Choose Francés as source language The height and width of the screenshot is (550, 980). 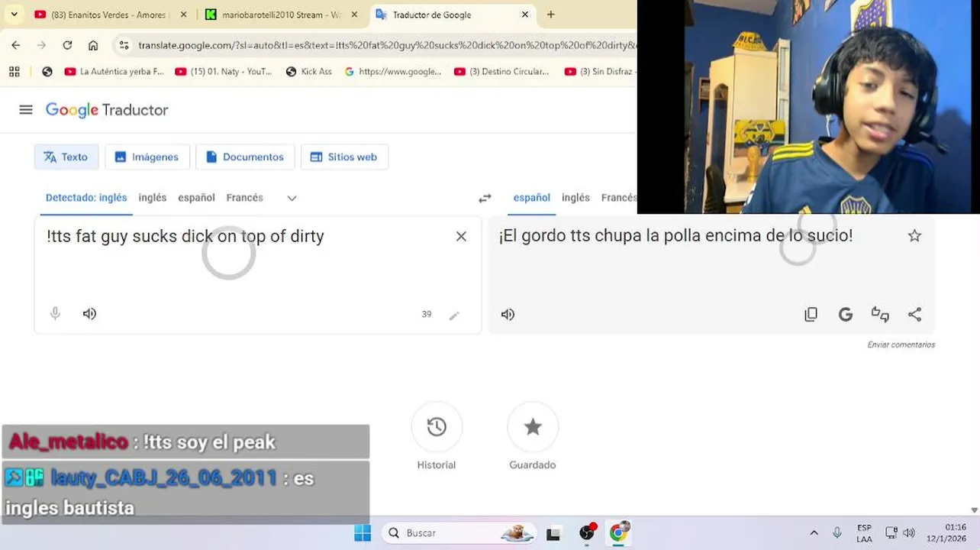coord(245,198)
